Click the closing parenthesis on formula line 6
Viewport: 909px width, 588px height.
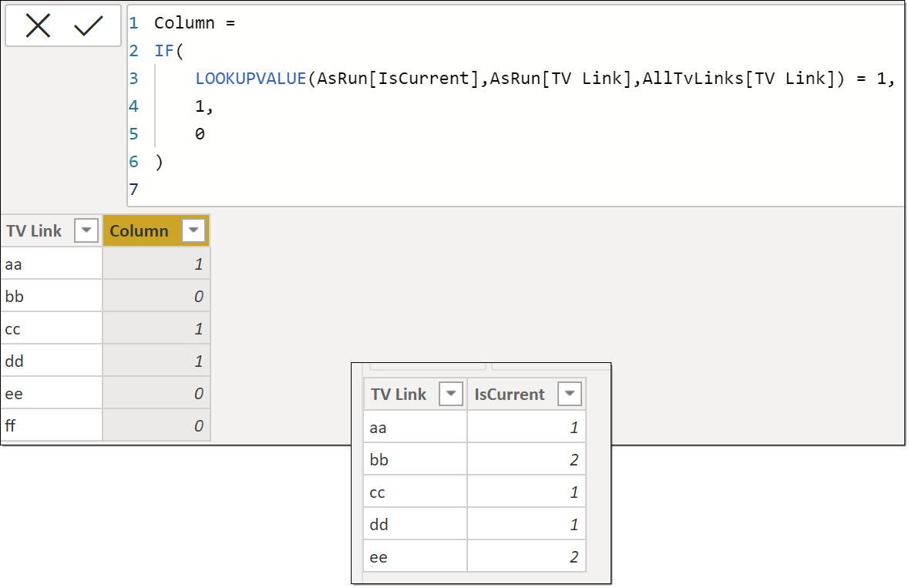(x=160, y=162)
